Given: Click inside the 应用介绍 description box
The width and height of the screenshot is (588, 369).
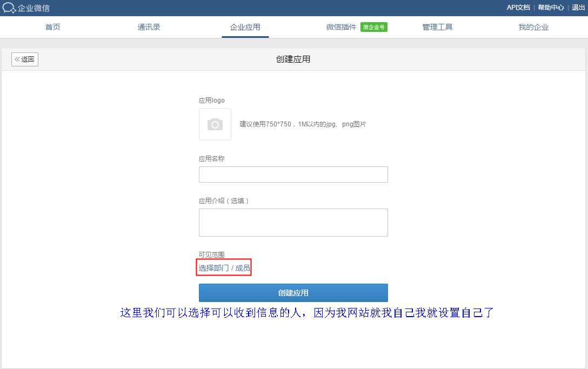Looking at the screenshot, I should (293, 222).
